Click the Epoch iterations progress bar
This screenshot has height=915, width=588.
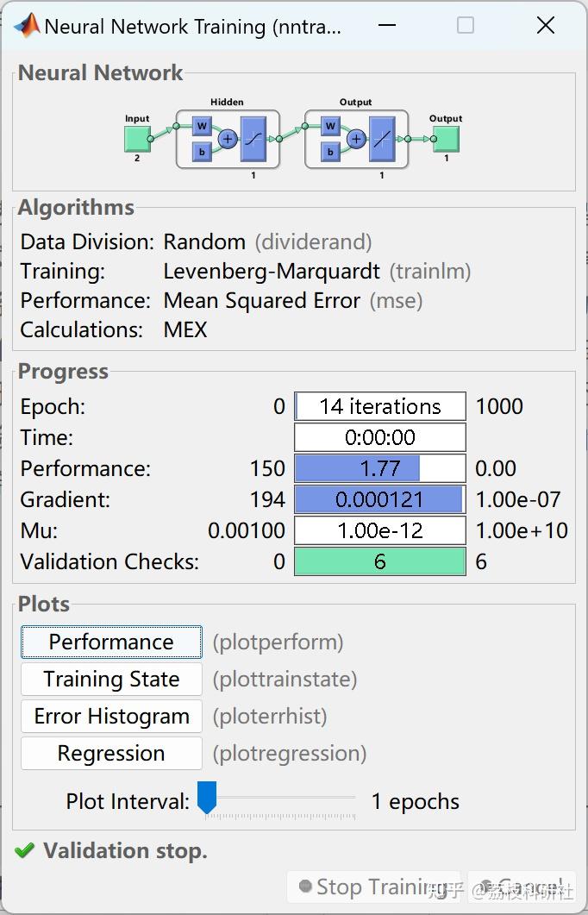click(379, 406)
